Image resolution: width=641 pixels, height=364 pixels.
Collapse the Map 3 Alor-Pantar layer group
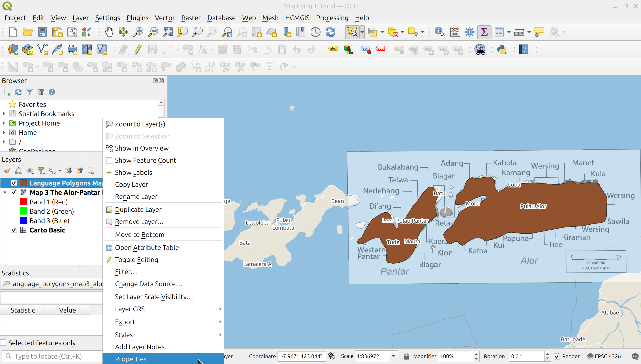coord(5,192)
